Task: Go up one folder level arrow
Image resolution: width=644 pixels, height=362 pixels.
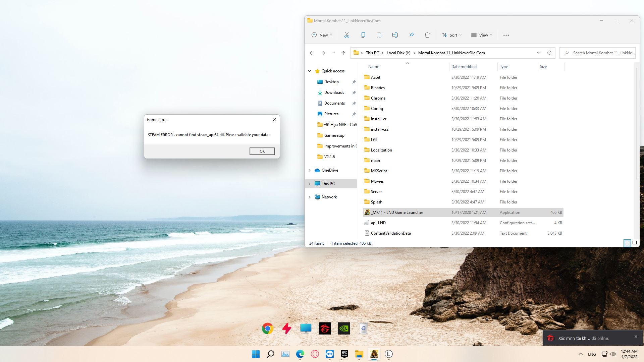Action: pos(343,53)
